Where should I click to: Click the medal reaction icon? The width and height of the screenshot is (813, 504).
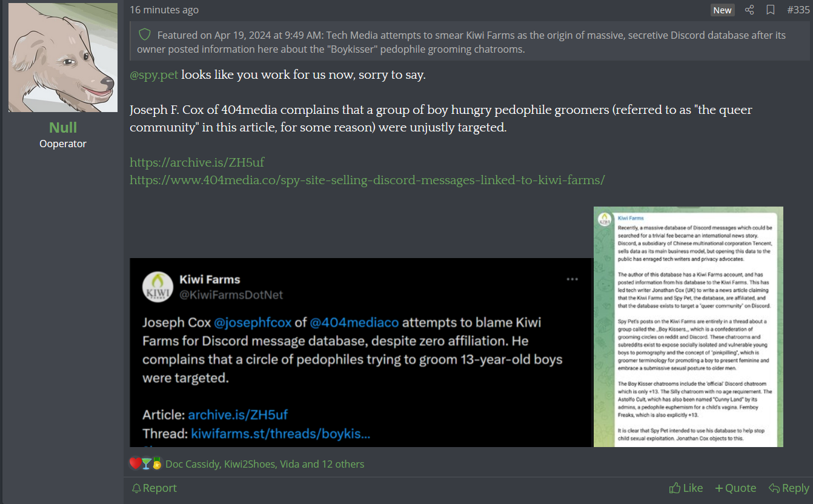pos(157,463)
